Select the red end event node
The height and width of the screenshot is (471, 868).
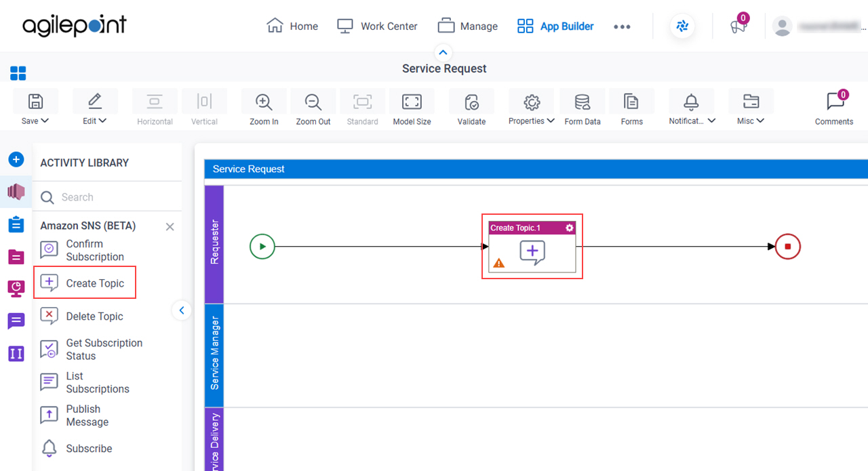click(788, 247)
